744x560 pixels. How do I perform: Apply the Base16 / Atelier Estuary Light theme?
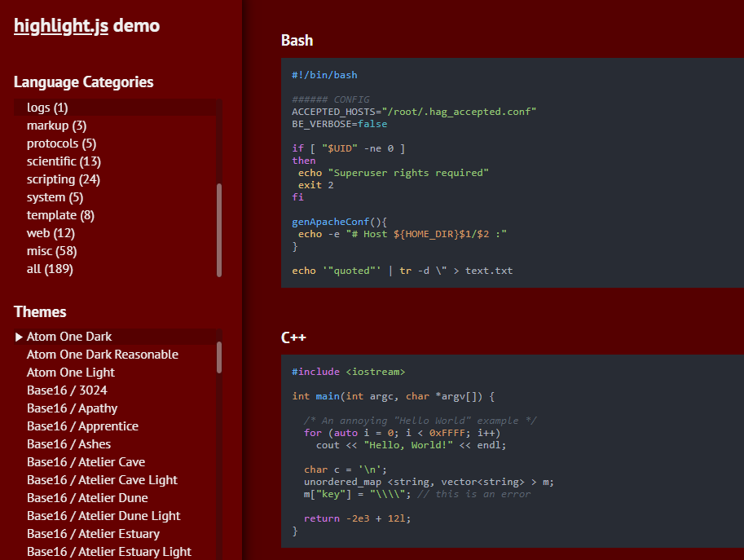click(109, 552)
